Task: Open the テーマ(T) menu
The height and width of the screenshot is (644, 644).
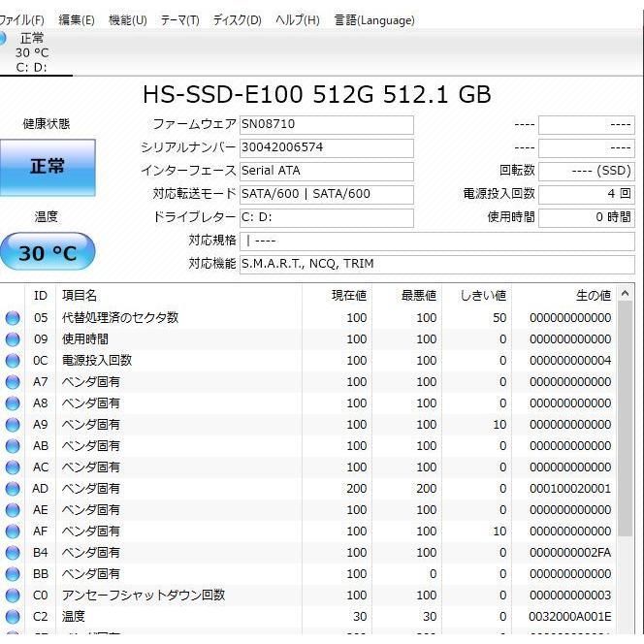Action: pos(179,19)
